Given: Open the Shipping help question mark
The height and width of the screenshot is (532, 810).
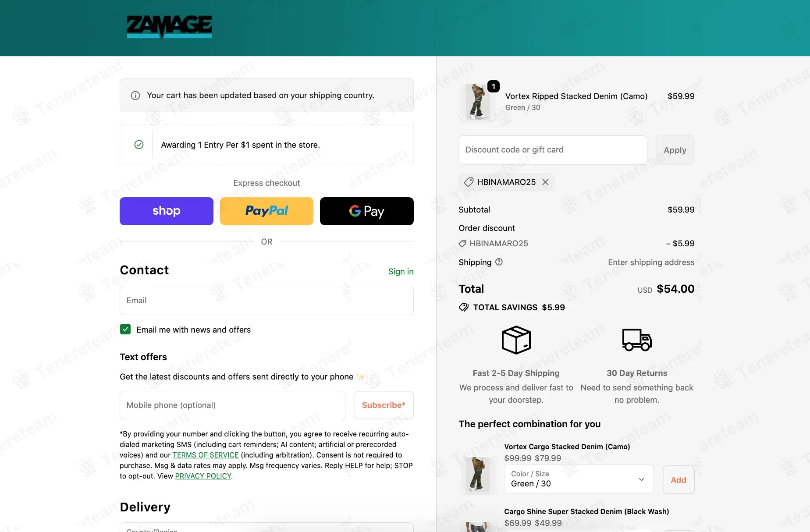Looking at the screenshot, I should (x=499, y=262).
